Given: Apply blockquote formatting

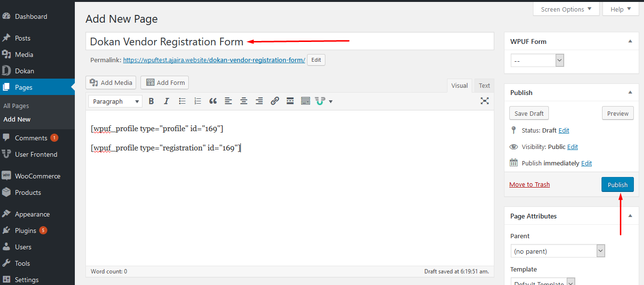Looking at the screenshot, I should tap(213, 101).
